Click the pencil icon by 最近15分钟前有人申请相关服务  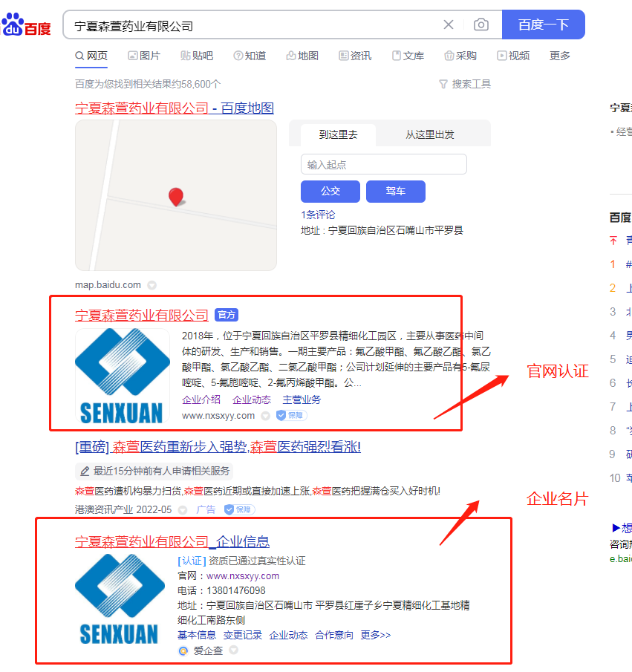pos(85,471)
